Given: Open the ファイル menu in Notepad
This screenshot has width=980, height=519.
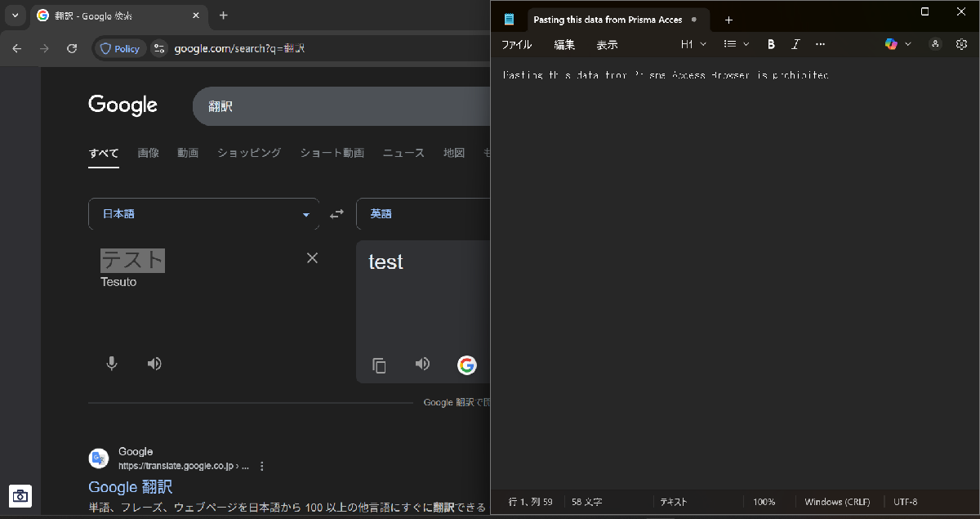Looking at the screenshot, I should pos(516,45).
